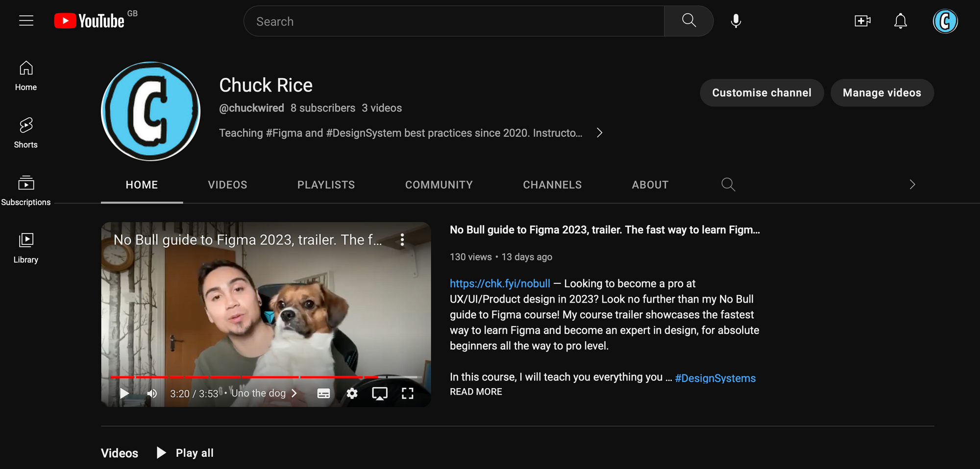The image size is (980, 469).
Task: Start voice search with microphone
Action: coord(735,21)
